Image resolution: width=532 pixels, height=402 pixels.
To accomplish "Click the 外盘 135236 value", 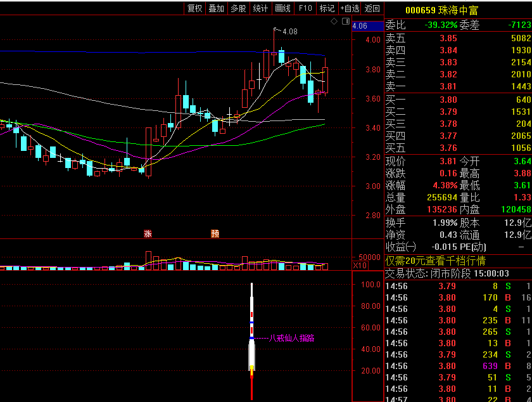I will (442, 209).
